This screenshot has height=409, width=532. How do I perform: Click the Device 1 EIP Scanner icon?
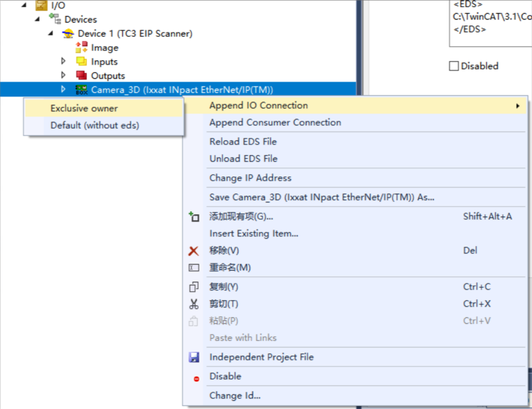pyautogui.click(x=68, y=34)
